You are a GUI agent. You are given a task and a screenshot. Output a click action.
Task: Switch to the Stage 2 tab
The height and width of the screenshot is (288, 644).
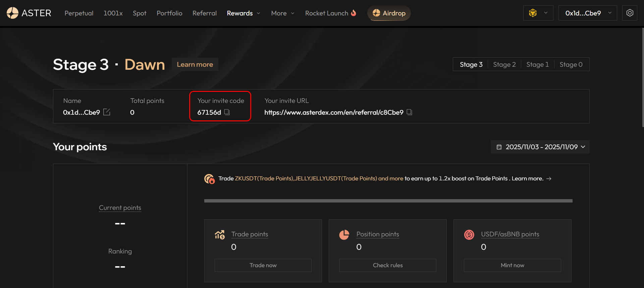[504, 64]
